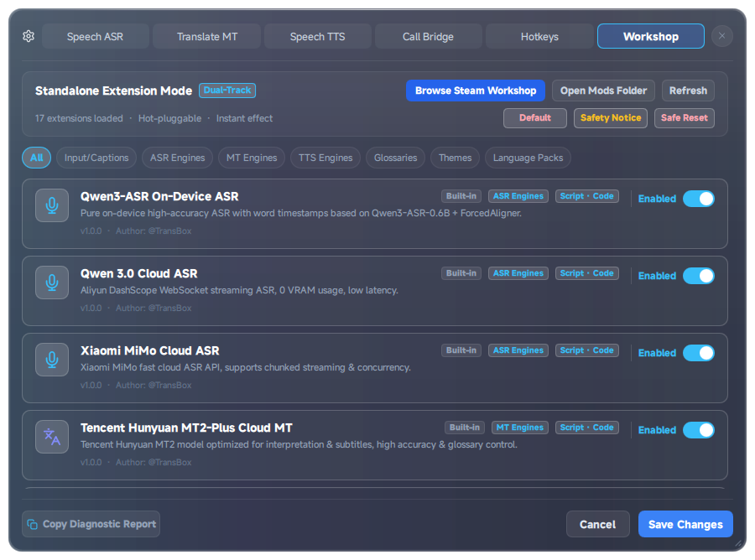Click the Enabled label for Qwen3-ASR On-Device

(657, 199)
